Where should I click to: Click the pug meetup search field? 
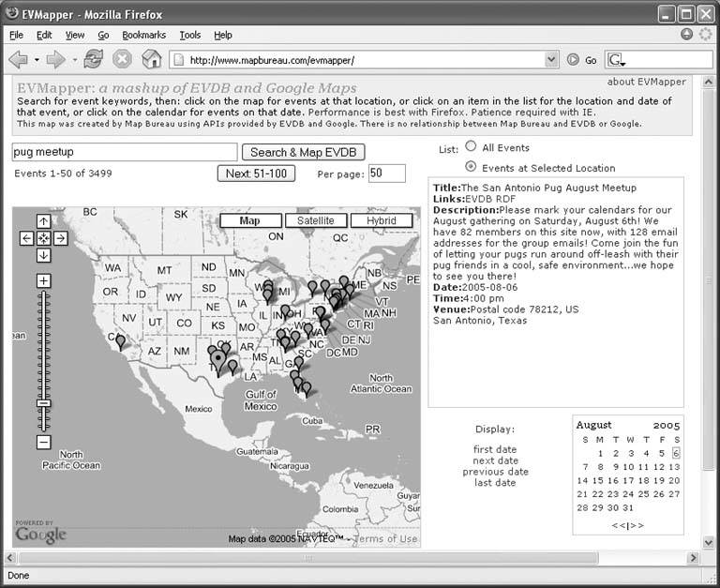click(124, 152)
